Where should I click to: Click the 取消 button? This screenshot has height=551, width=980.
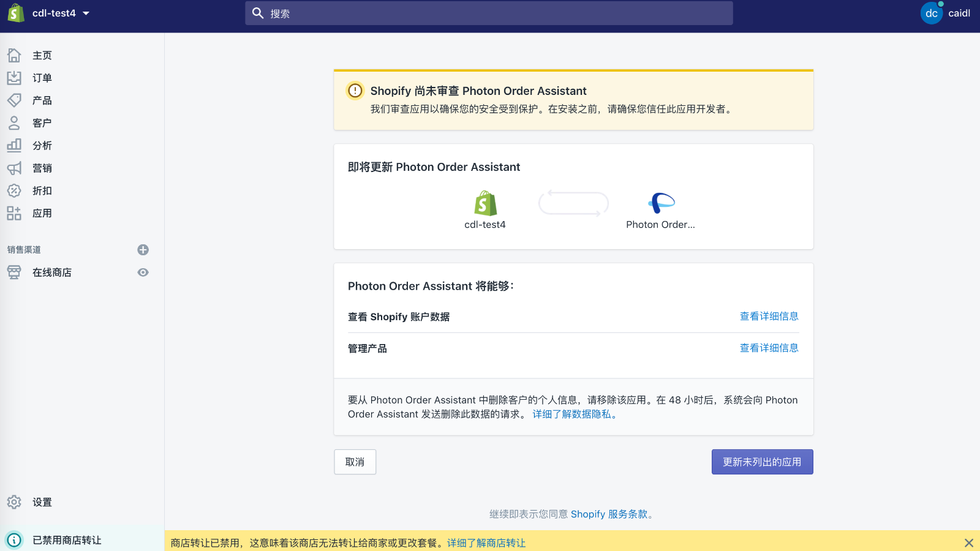(x=355, y=462)
